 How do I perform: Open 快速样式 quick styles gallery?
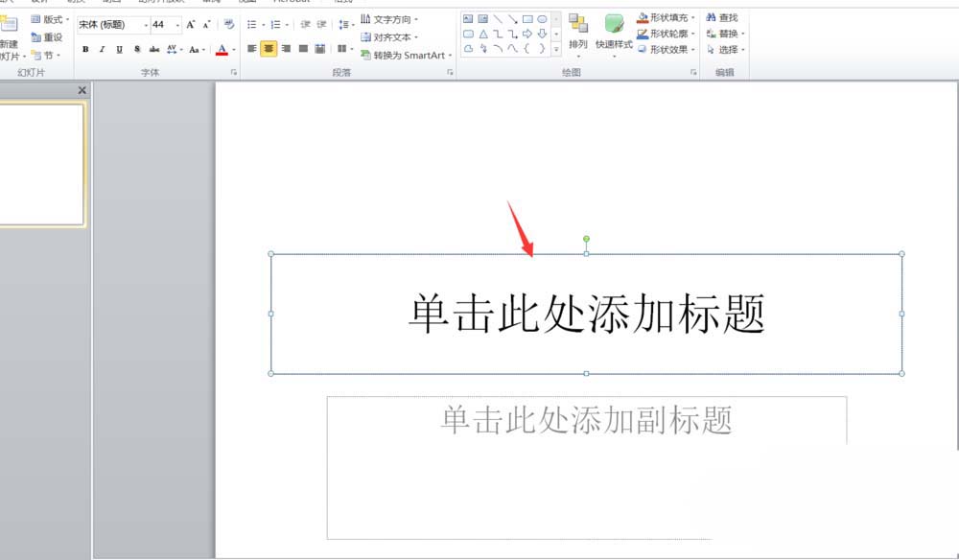[x=614, y=36]
